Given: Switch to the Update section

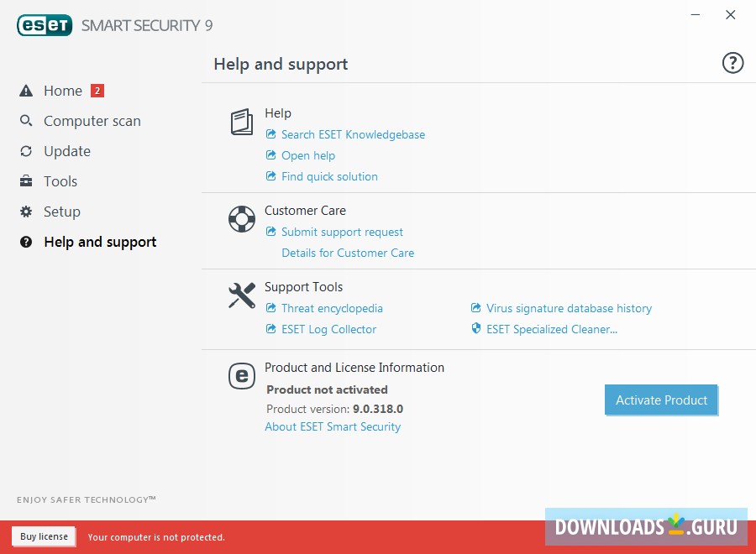Looking at the screenshot, I should pos(67,151).
